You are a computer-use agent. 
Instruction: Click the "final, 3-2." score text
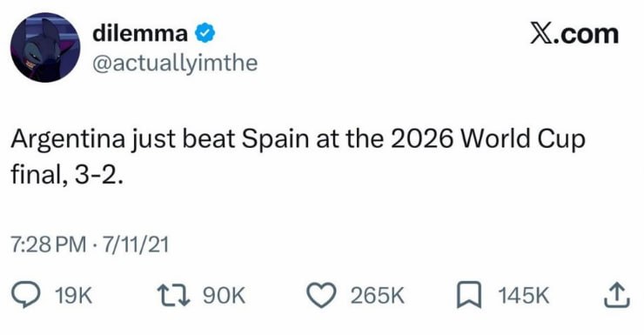click(x=67, y=175)
